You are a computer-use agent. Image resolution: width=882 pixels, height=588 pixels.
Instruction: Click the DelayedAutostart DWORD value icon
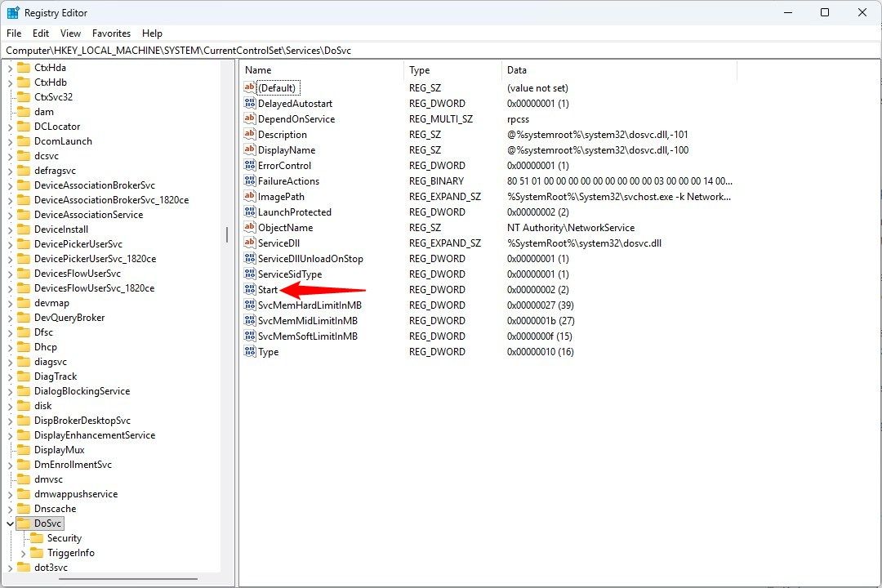coord(250,103)
